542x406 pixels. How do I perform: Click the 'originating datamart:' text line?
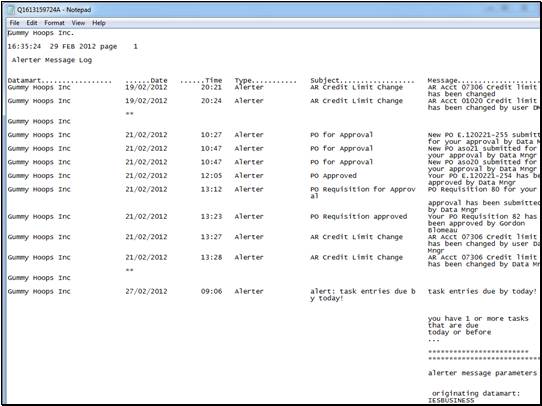(x=476, y=394)
